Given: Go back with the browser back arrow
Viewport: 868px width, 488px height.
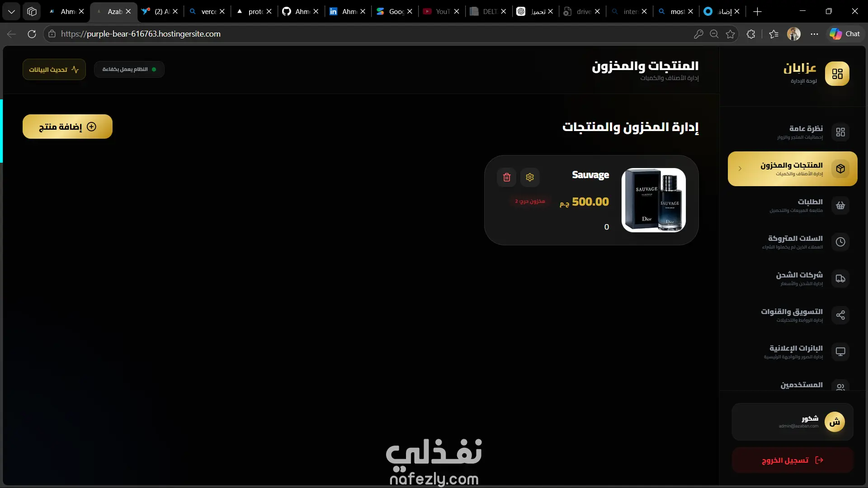Looking at the screenshot, I should pos(12,34).
